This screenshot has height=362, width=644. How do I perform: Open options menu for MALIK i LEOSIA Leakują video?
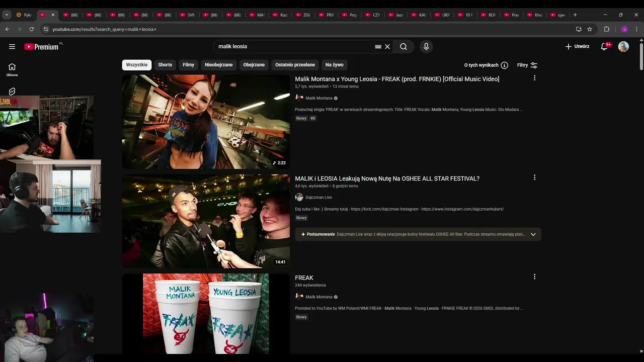pyautogui.click(x=534, y=177)
